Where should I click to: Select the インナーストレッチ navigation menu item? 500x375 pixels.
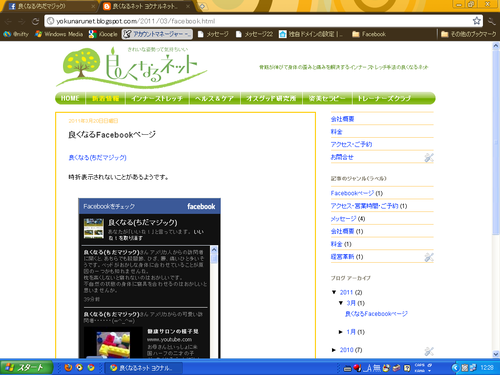tap(157, 98)
